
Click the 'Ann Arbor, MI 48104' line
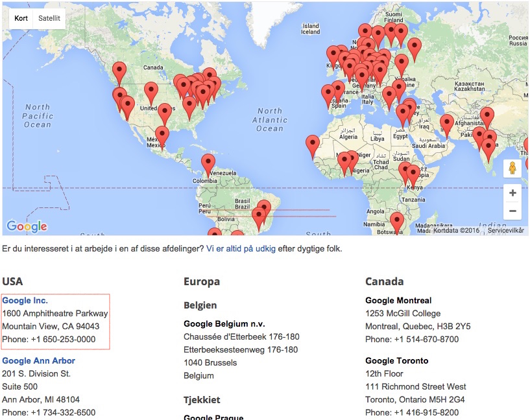pos(41,399)
